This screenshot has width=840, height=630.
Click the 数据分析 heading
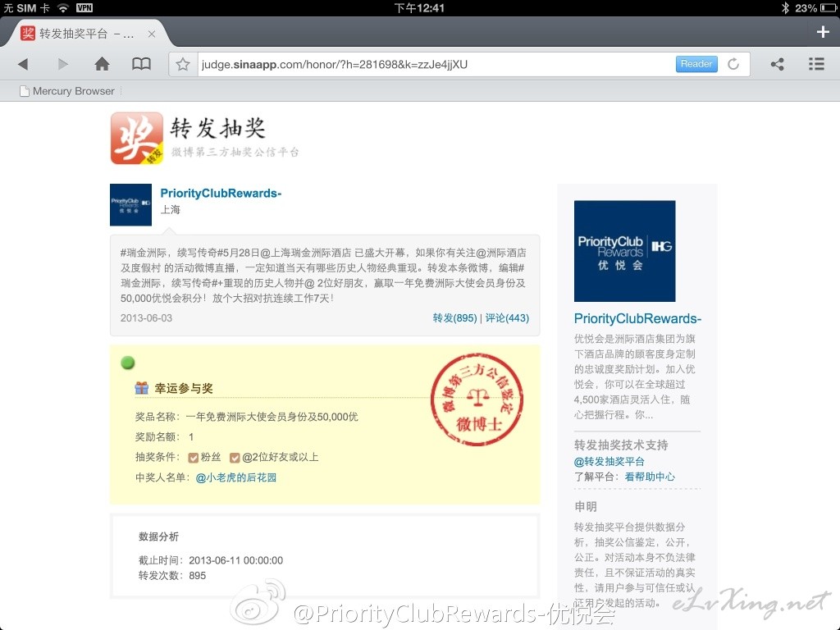click(158, 536)
